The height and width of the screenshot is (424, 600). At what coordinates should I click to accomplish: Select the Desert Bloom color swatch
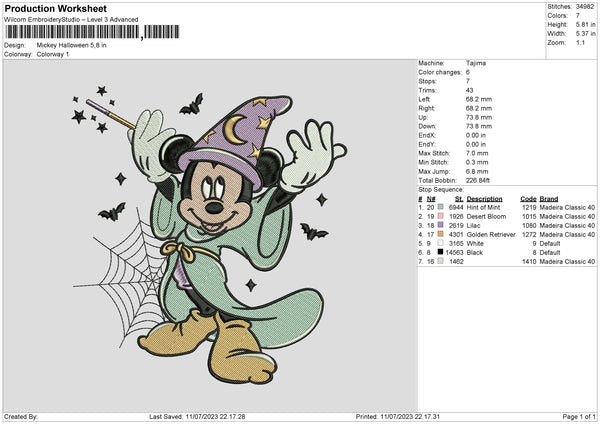439,216
